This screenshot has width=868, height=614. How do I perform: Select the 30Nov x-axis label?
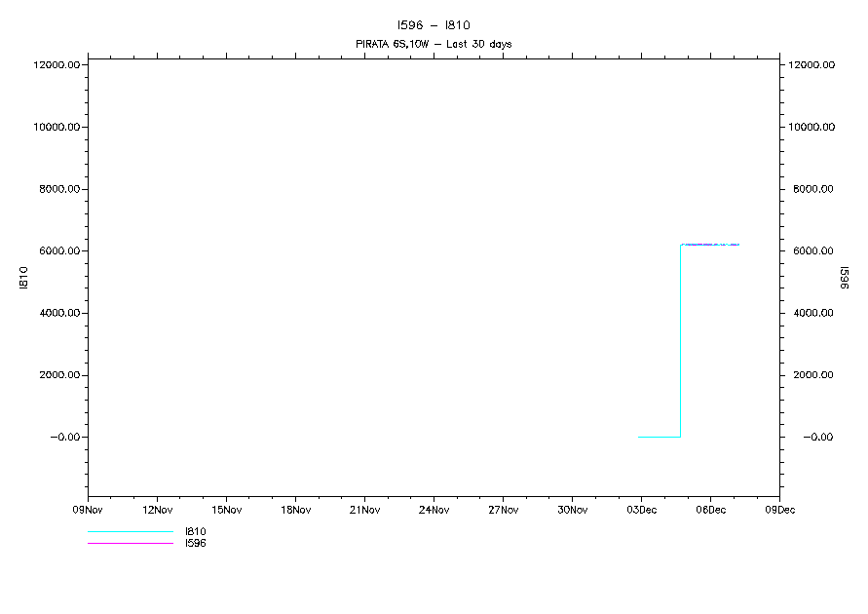click(x=572, y=510)
